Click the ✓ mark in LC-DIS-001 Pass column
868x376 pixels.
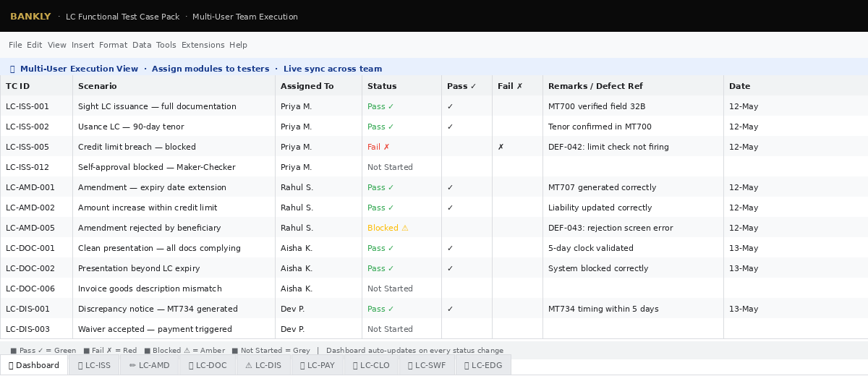(450, 309)
